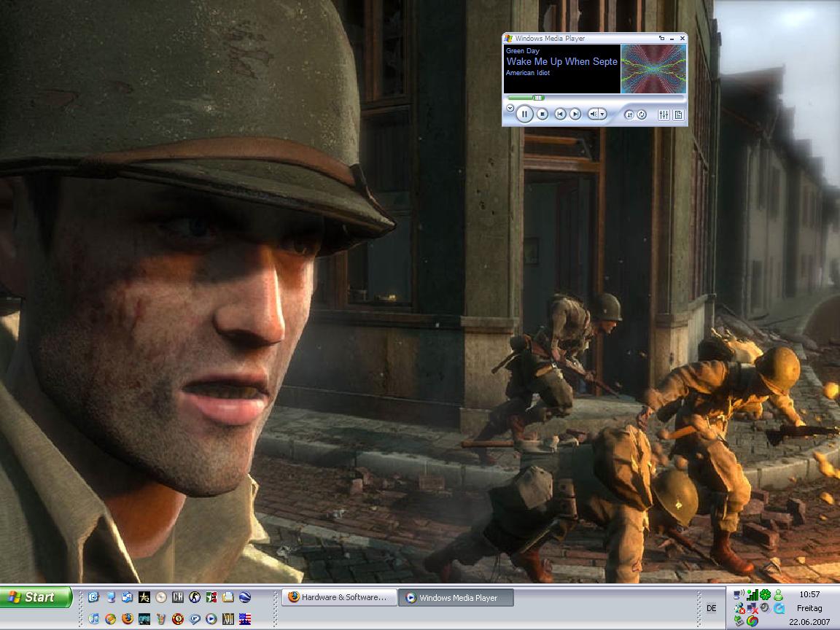Expand the quick access menu chevron

pos(510,108)
